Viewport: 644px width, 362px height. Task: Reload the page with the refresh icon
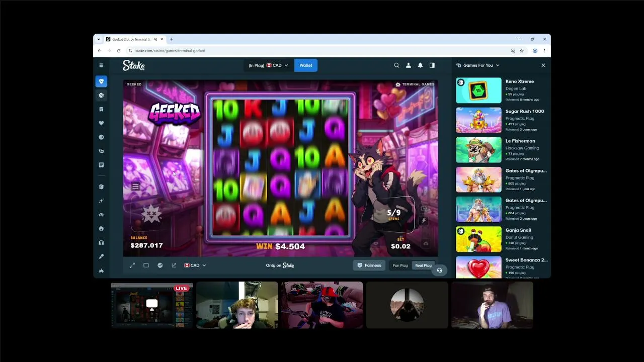click(119, 51)
